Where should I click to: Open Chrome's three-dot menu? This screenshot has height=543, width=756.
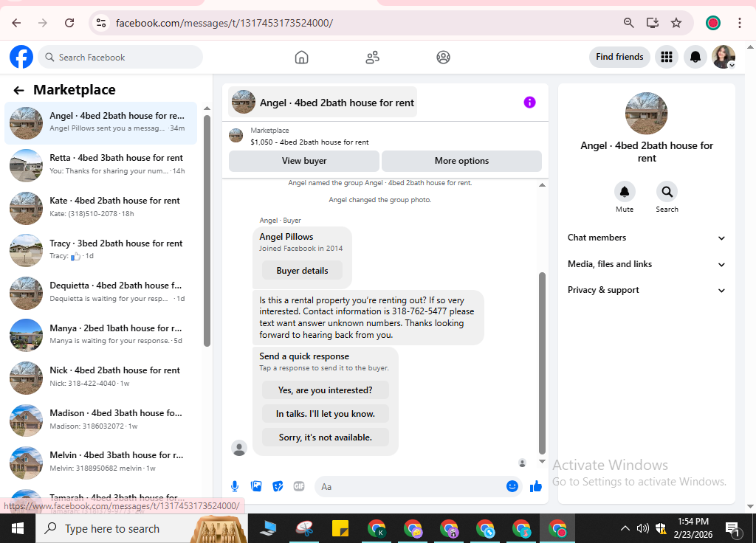tap(739, 23)
